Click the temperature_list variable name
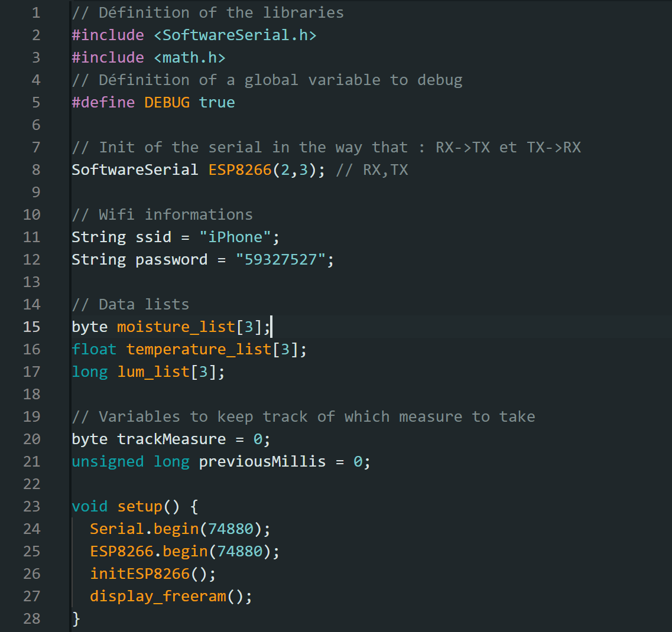This screenshot has height=632, width=672. pos(199,349)
